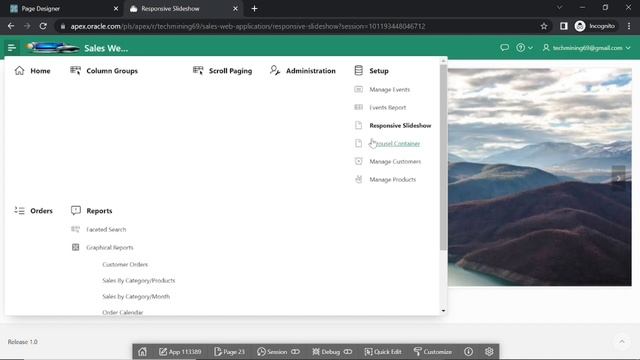This screenshot has height=360, width=640.
Task: Open Sales by Category/Month report
Action: coord(136,296)
